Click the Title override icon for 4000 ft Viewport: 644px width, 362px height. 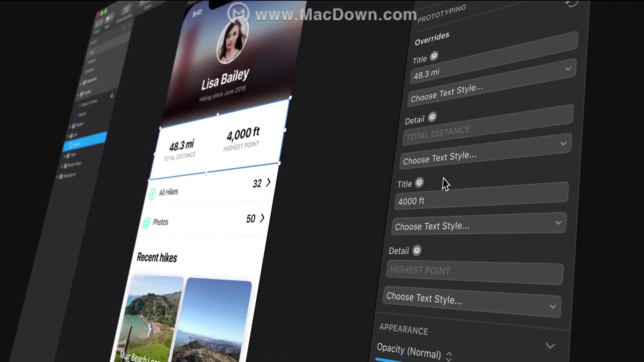[420, 183]
